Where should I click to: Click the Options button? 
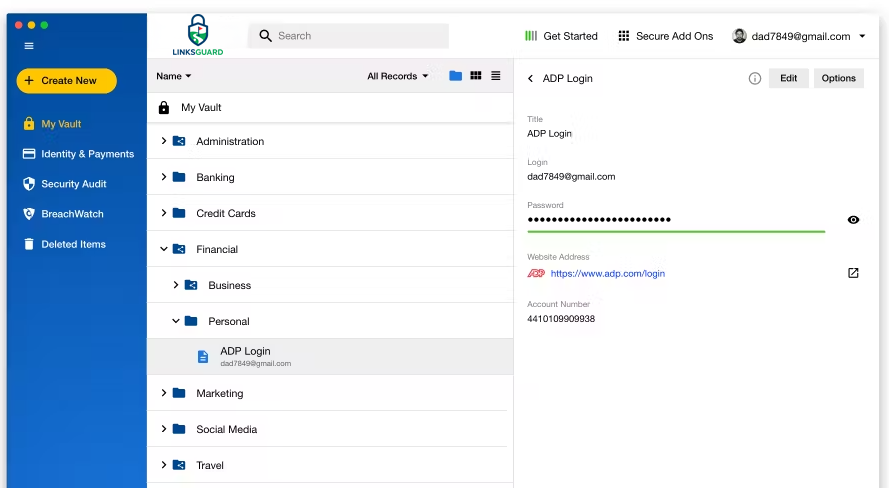839,78
